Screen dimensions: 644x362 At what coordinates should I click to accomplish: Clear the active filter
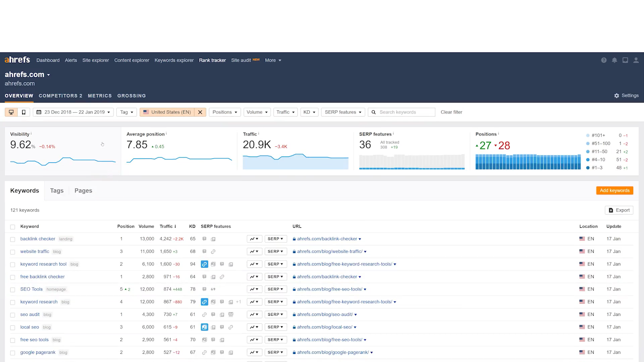click(452, 112)
